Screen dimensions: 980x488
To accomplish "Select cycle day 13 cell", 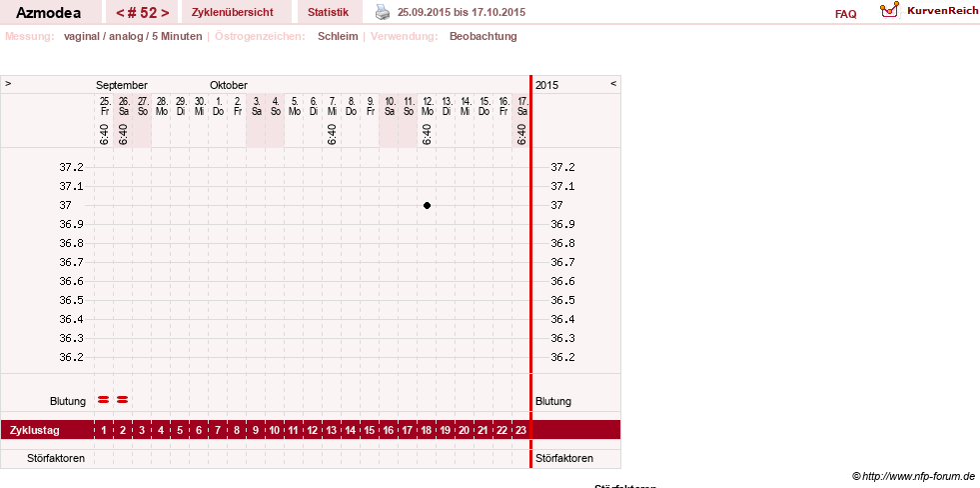I will click(332, 430).
